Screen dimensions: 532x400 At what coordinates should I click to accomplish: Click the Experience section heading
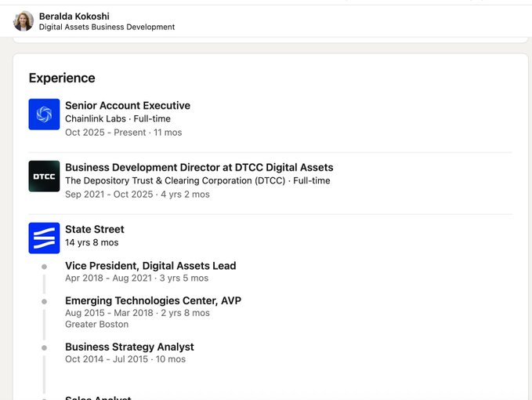pyautogui.click(x=62, y=78)
